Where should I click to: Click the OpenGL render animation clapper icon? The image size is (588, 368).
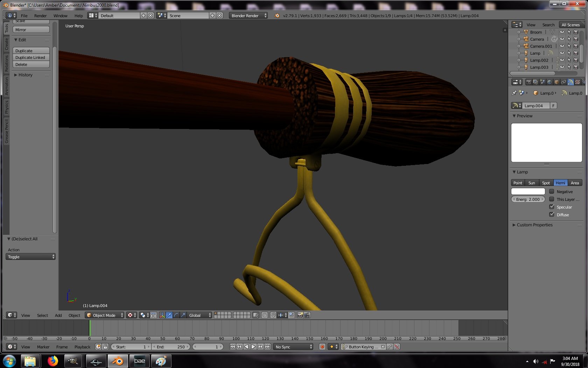pyautogui.click(x=307, y=315)
